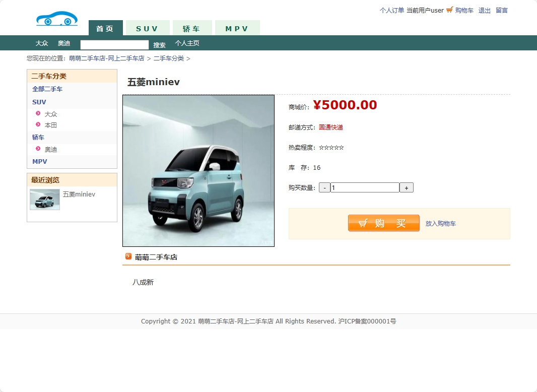
Task: Click breadcrumb 萌萌二手车店-网上二手车店
Action: (106, 58)
